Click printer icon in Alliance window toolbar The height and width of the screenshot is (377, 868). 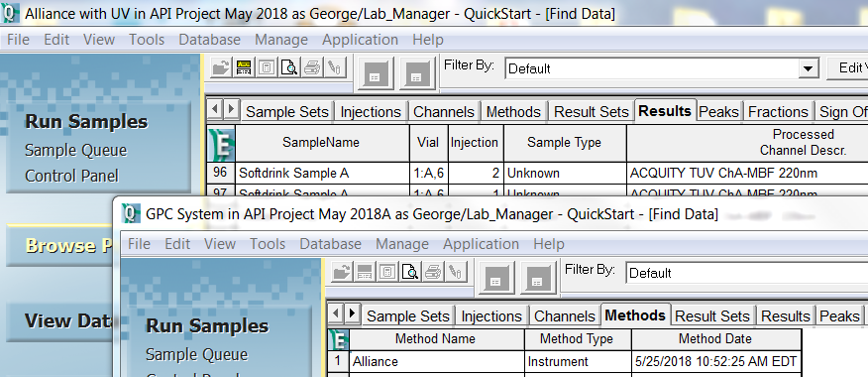point(312,67)
